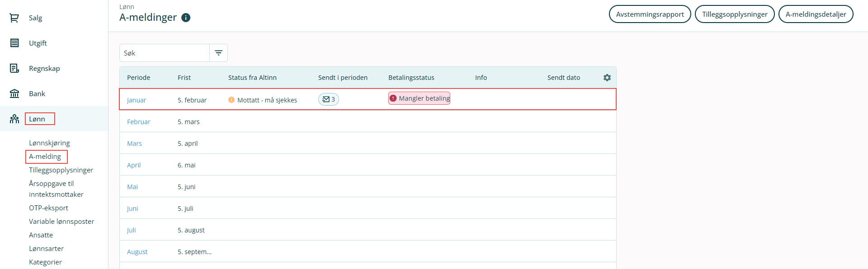Image resolution: width=868 pixels, height=269 pixels.
Task: Click the Utgift list icon
Action: tap(14, 43)
